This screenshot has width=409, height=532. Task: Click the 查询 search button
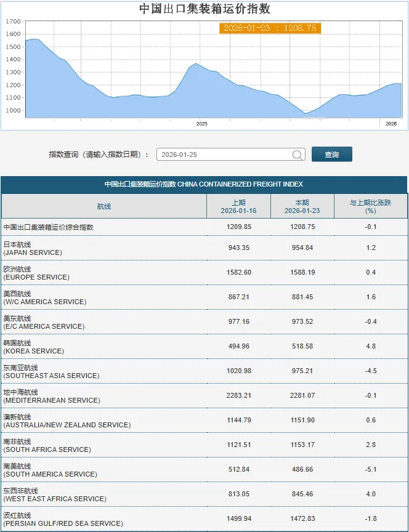[331, 155]
